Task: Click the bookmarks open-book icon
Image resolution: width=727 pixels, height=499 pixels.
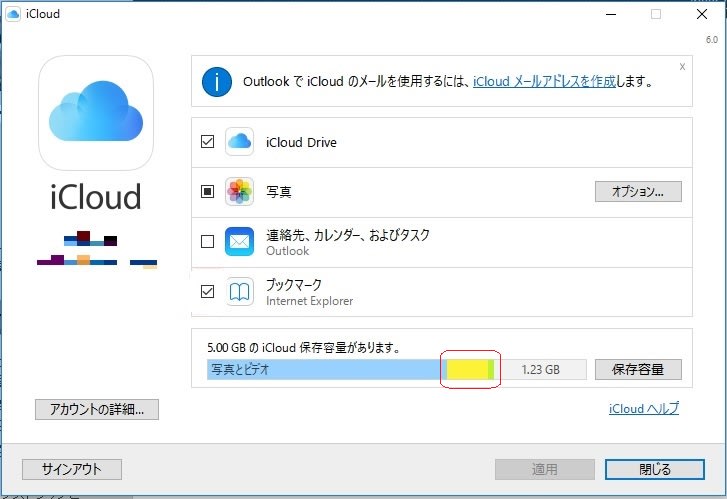Action: click(x=239, y=291)
